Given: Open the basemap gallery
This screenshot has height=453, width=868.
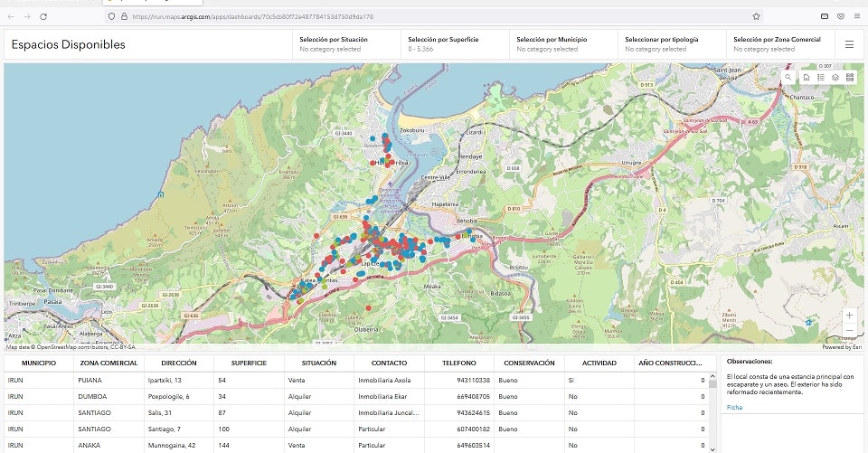Looking at the screenshot, I should [850, 78].
